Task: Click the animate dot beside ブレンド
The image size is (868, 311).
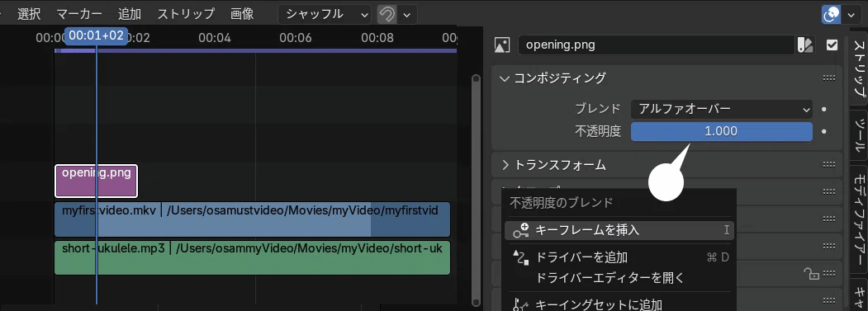Action: [824, 109]
